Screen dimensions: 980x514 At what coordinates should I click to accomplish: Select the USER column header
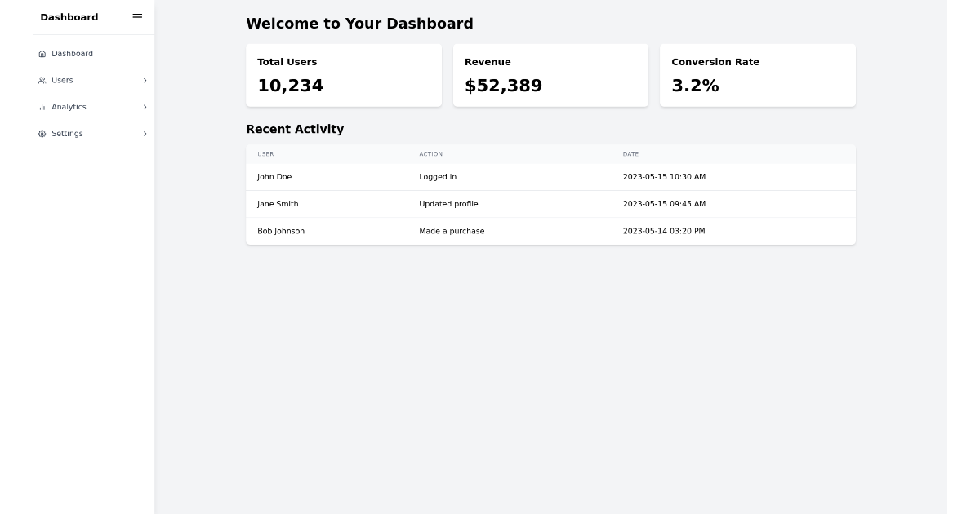(x=265, y=154)
